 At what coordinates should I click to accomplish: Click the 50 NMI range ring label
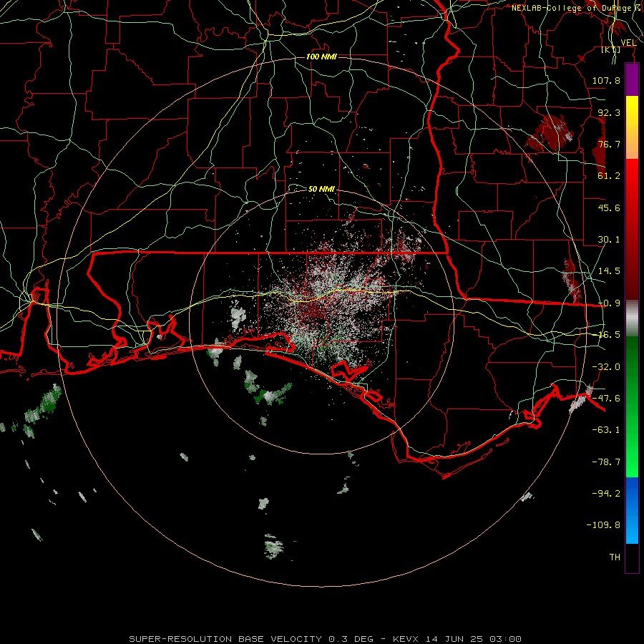click(321, 189)
